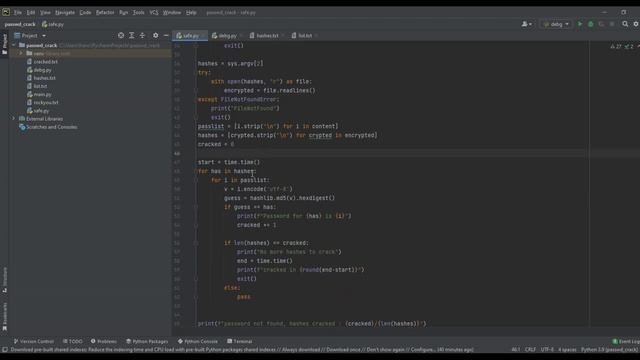640x360 pixels.
Task: Click the typo count indicator
Action: click(x=629, y=47)
